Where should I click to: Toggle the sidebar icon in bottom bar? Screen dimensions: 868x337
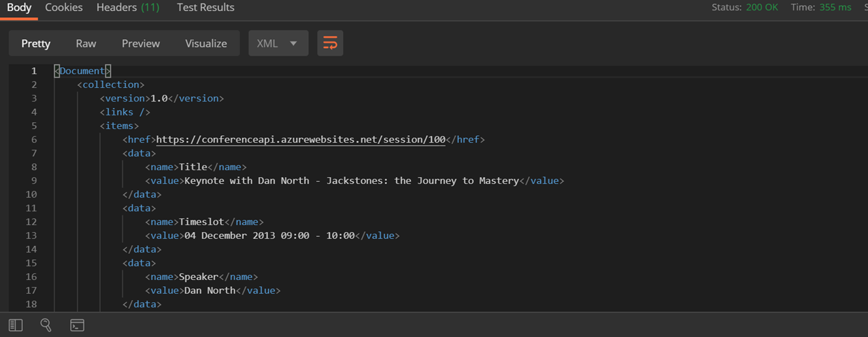click(x=16, y=325)
